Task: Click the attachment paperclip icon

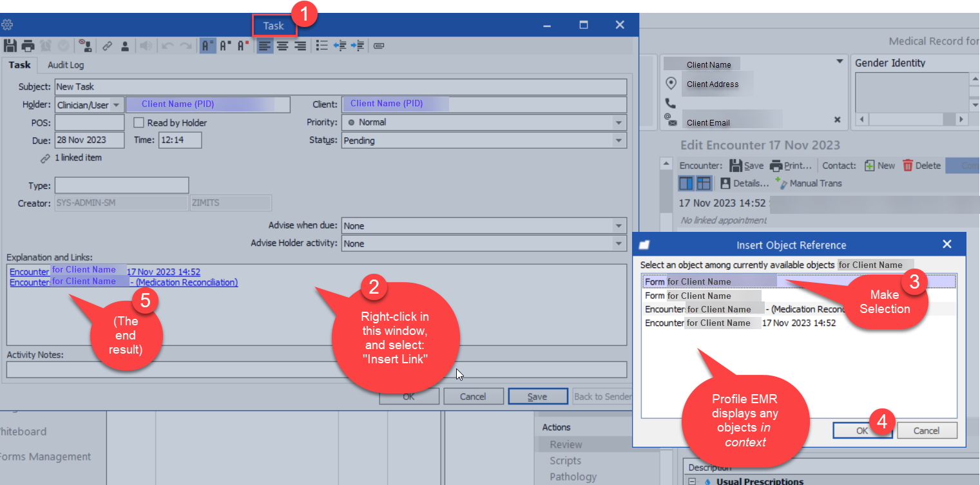Action: [379, 46]
